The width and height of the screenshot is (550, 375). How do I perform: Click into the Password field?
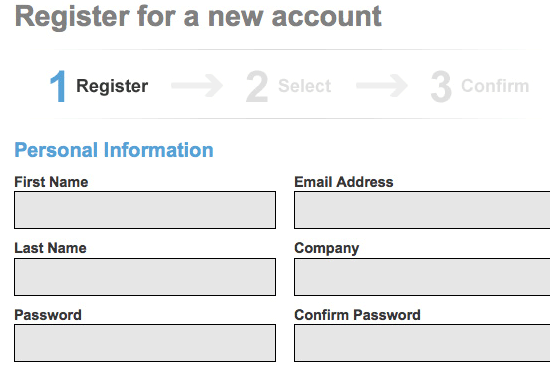(x=145, y=343)
